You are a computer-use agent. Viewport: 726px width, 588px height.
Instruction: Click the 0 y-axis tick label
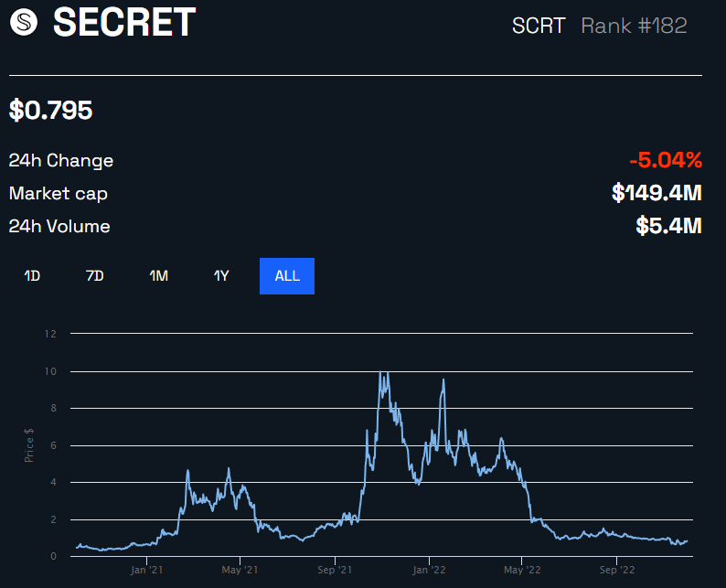54,556
